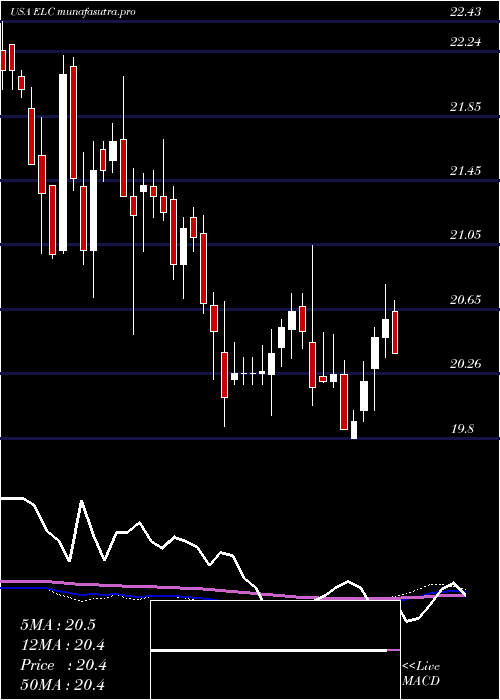
Task: Click the 5MA : 20.5 value
Action: [x=58, y=625]
